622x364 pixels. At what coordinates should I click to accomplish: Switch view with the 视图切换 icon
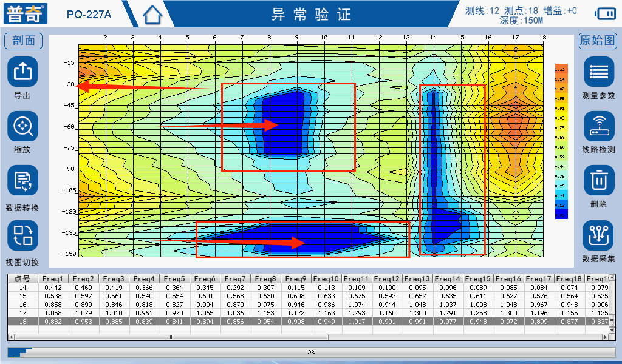pos(23,235)
